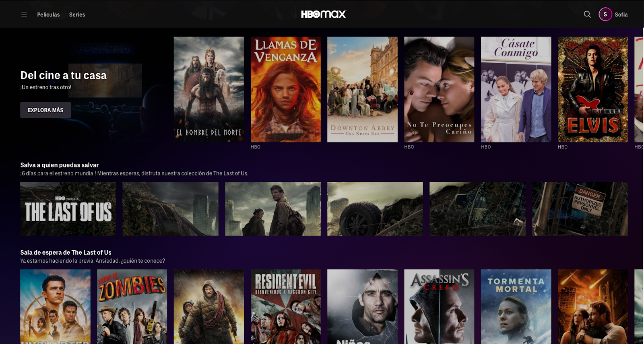Open the Películas menu

pos(48,14)
